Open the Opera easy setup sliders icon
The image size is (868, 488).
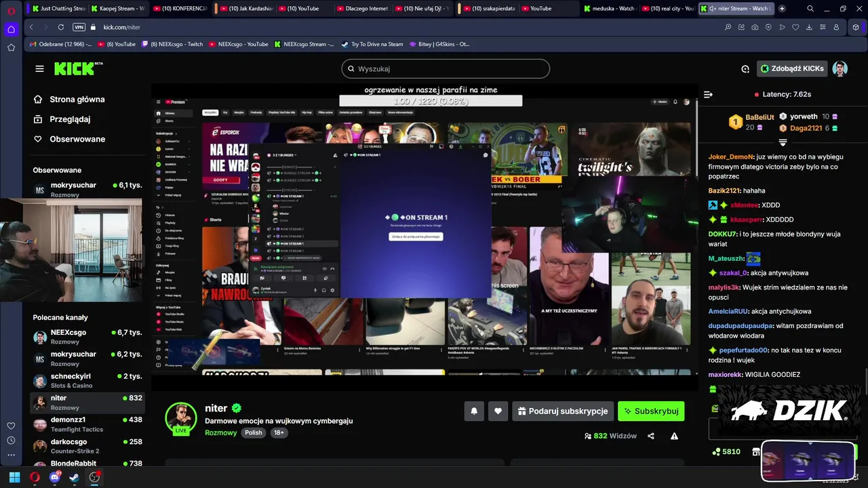(823, 27)
